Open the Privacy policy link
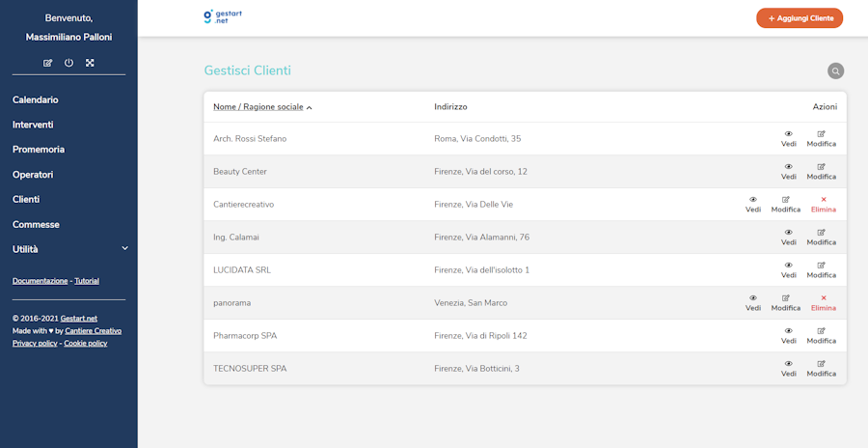Screen dimensions: 868x448 click(35, 343)
